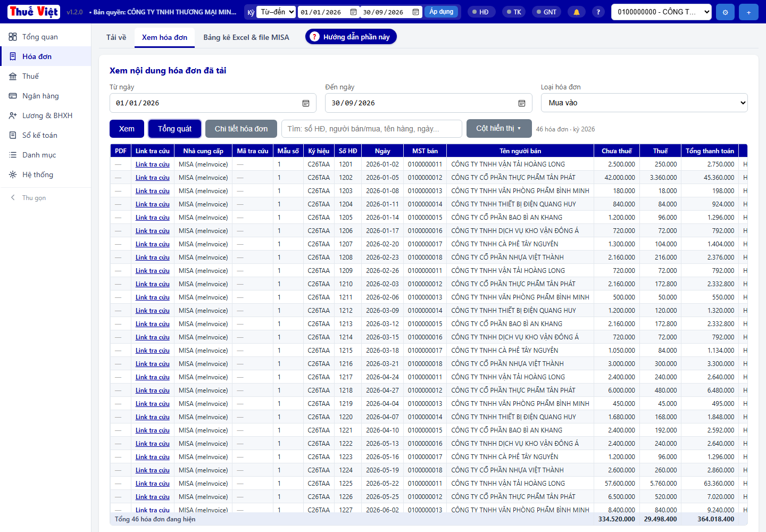Toggle the TK status pill
Screen dimensions: 766x532
[x=514, y=12]
